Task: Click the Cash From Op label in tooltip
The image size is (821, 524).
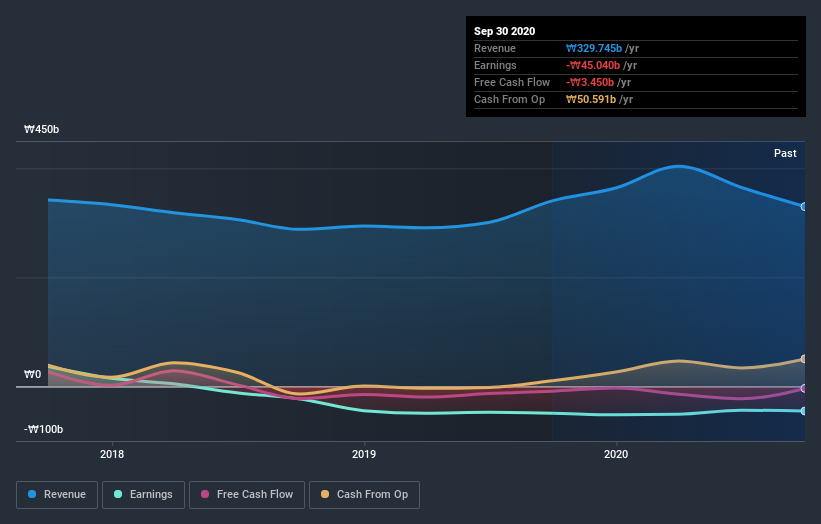Action: point(509,99)
